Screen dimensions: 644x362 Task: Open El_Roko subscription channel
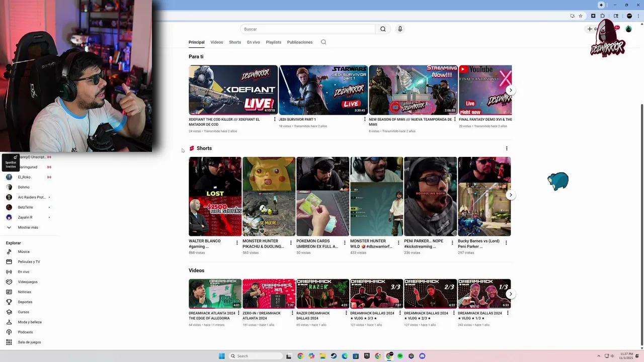point(24,177)
